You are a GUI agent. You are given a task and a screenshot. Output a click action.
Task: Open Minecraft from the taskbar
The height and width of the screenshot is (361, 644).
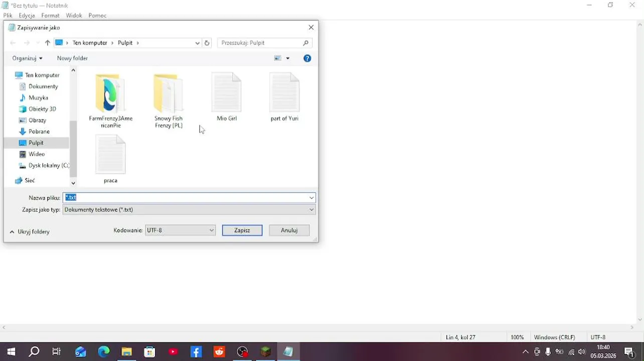[265, 352]
